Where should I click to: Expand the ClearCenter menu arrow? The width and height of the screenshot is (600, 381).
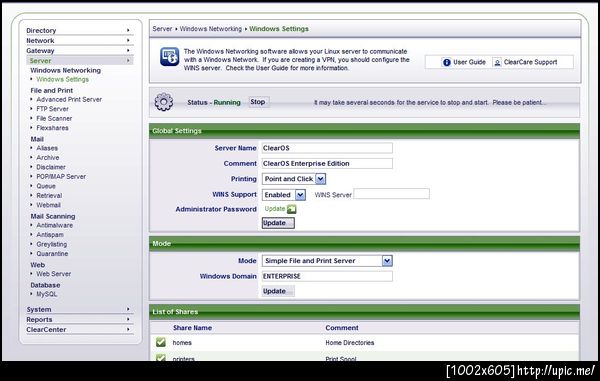tap(128, 329)
